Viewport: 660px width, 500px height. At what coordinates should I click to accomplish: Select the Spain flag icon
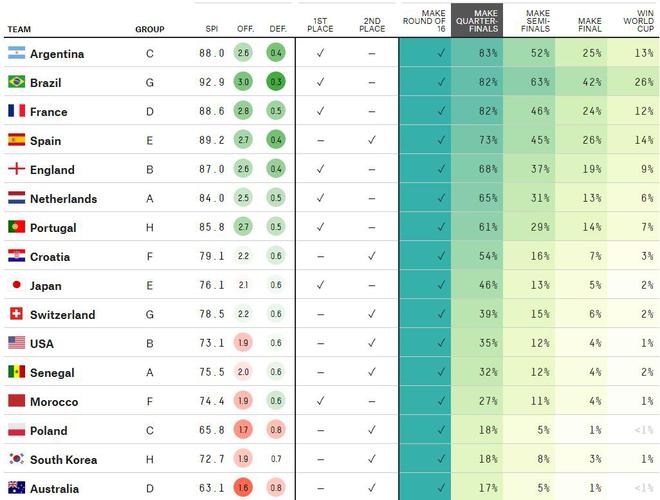(x=16, y=140)
